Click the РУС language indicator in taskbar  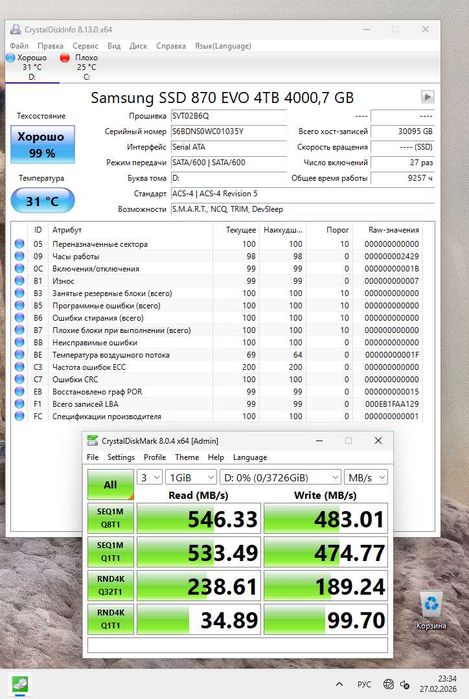(364, 684)
